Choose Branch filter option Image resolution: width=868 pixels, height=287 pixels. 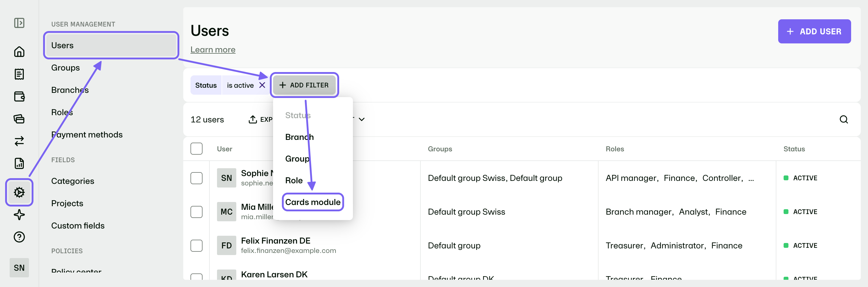click(299, 137)
